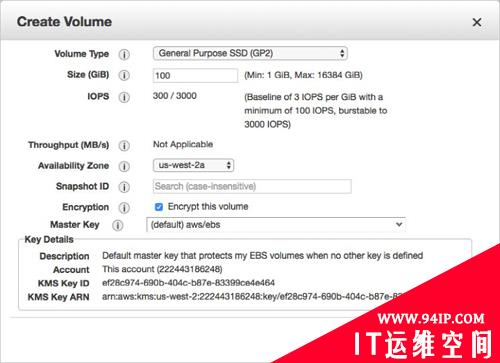Click the KMS Key ID value ef28c974-690b-404c
Viewport: 500px width, 363px height.
tap(188, 283)
